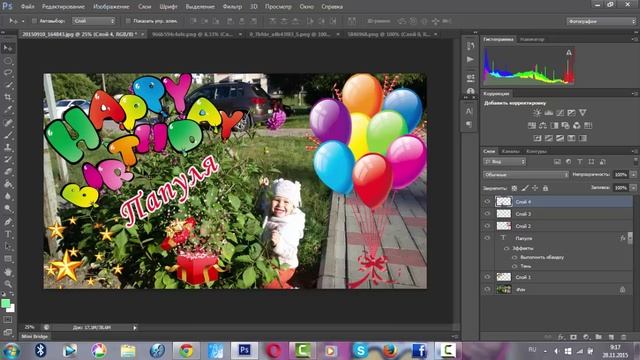Open the layer filter Вид dropdown
Viewport: 640px width, 360px height.
click(x=505, y=162)
